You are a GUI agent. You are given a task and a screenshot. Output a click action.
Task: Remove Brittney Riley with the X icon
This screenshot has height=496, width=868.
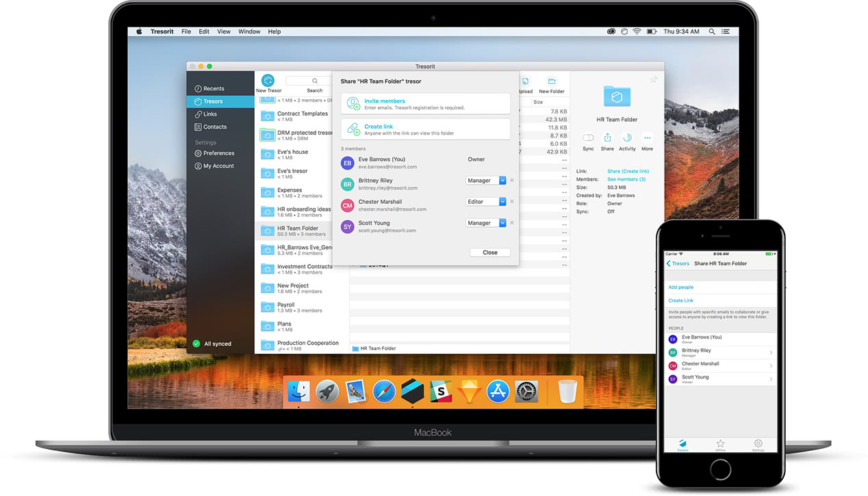512,181
